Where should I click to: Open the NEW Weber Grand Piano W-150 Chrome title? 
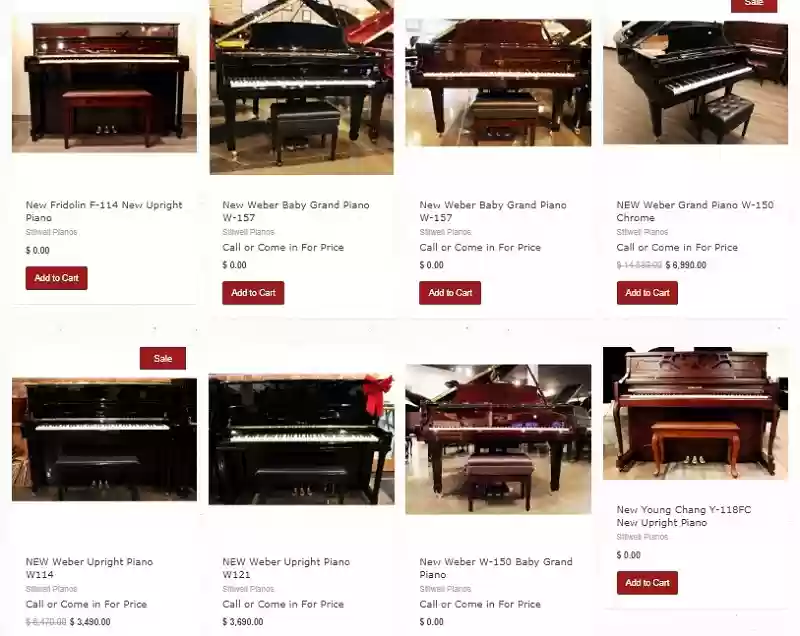point(695,211)
